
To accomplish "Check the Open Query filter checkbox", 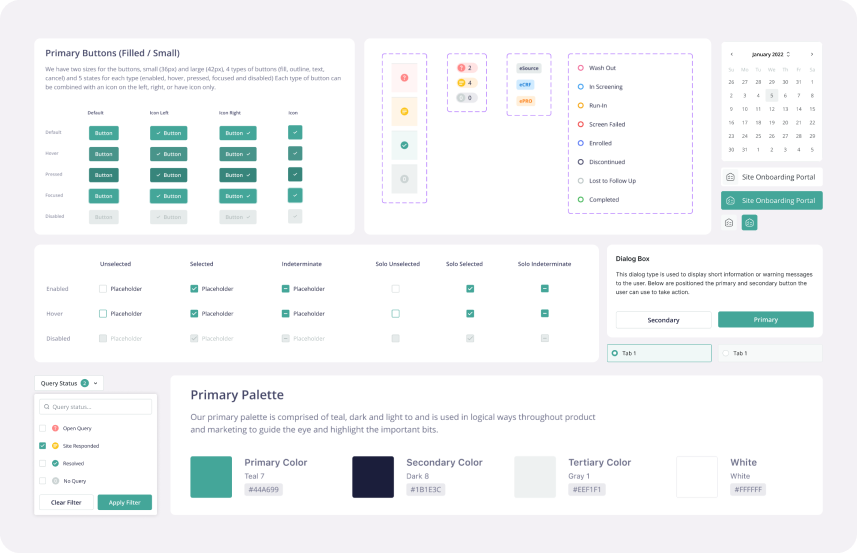I will point(42,428).
